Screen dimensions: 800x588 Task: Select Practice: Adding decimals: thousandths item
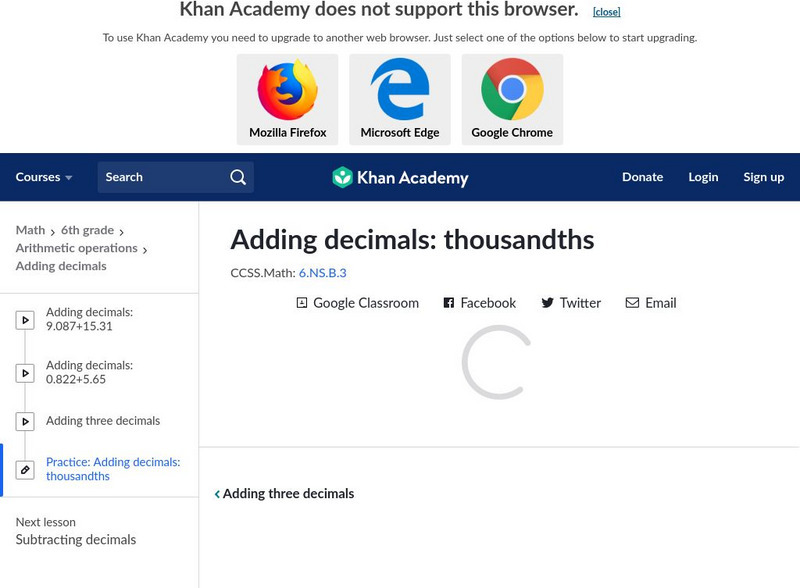tap(112, 469)
